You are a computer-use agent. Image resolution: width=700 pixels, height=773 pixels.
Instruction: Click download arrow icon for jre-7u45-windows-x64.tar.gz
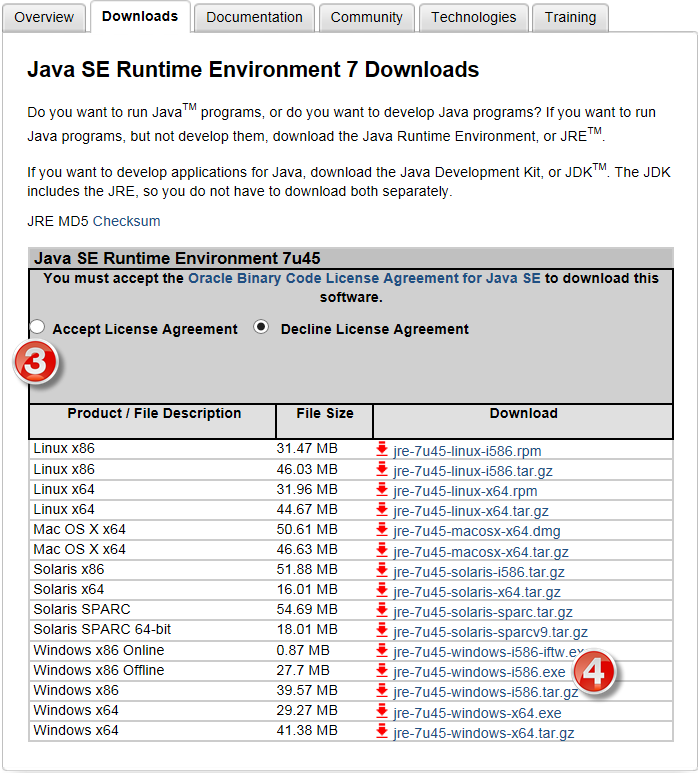[382, 732]
